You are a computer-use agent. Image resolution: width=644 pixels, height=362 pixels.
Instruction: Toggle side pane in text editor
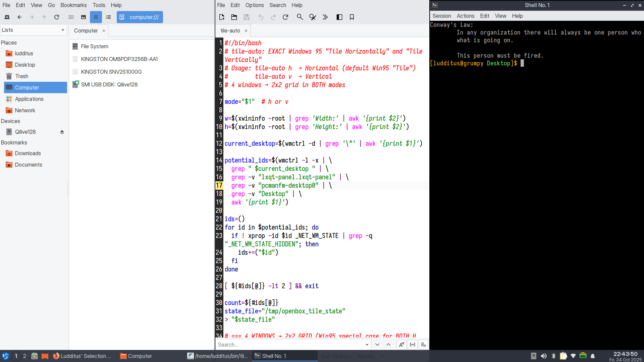pos(339,17)
